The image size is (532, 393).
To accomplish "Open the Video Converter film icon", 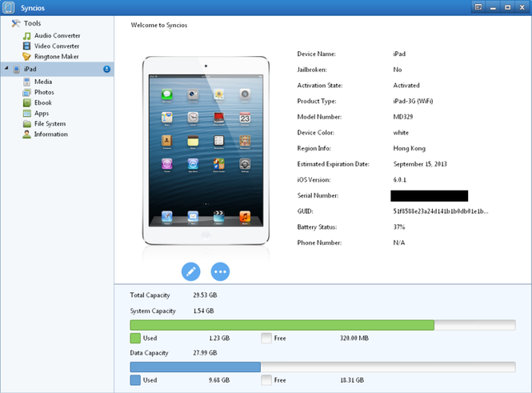I will (x=27, y=46).
